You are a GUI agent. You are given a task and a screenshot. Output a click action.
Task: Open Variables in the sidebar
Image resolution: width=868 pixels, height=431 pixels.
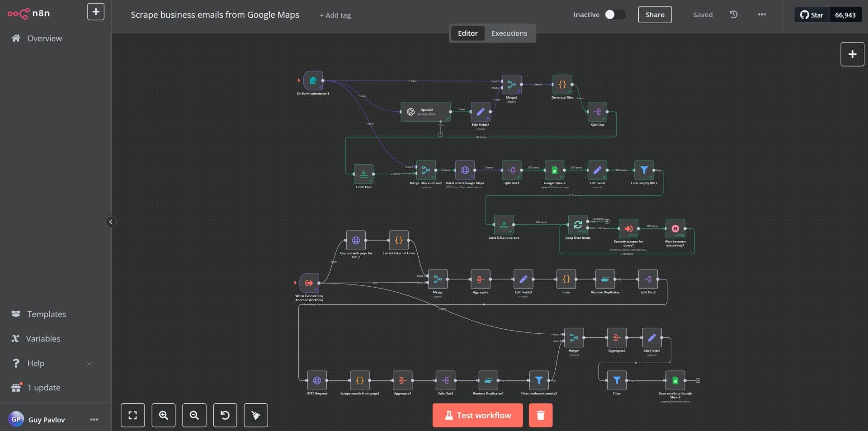pos(43,339)
